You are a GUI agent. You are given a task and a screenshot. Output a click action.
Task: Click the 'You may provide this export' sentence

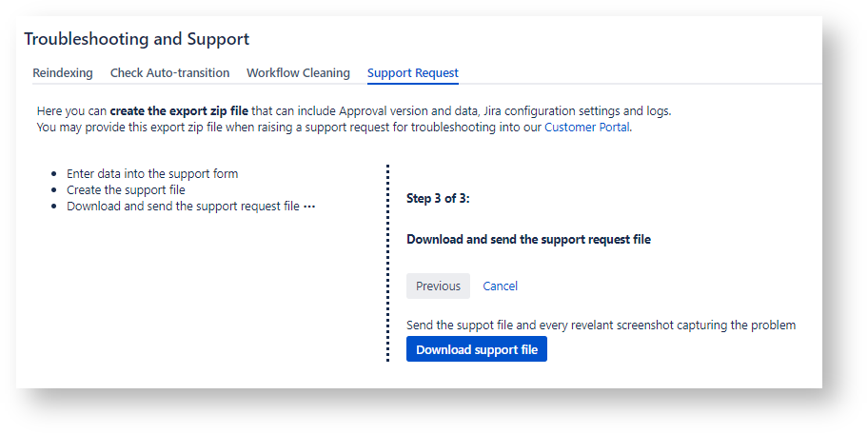point(286,128)
